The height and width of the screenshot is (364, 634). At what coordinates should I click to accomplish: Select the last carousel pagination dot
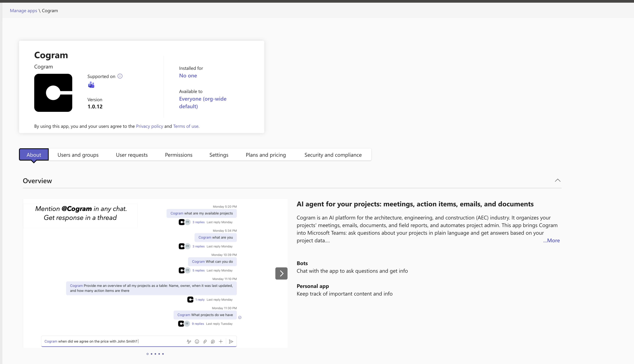(x=163, y=354)
